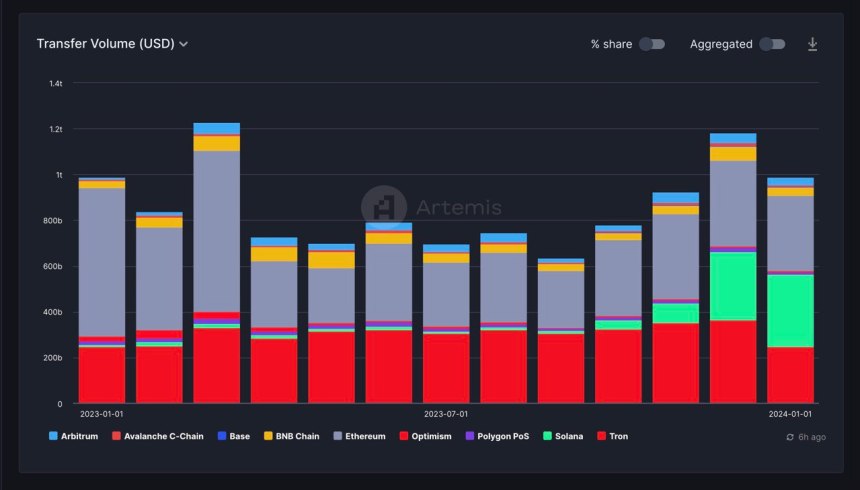Select the Polygon PoS purple legend marker
The width and height of the screenshot is (860, 490).
pyautogui.click(x=470, y=436)
